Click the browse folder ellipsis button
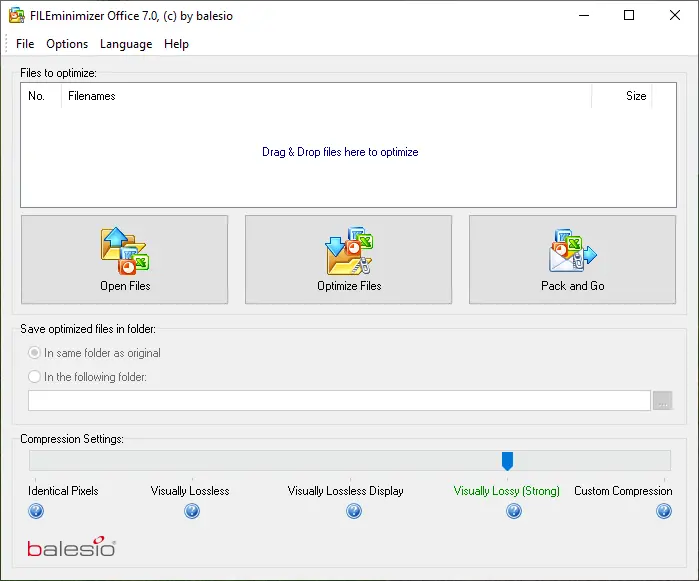699x581 pixels. pos(662,400)
